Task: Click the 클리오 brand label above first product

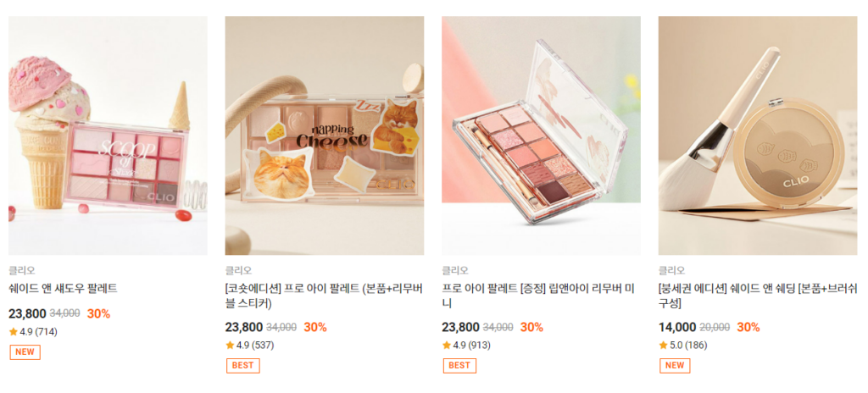Action: click(21, 271)
